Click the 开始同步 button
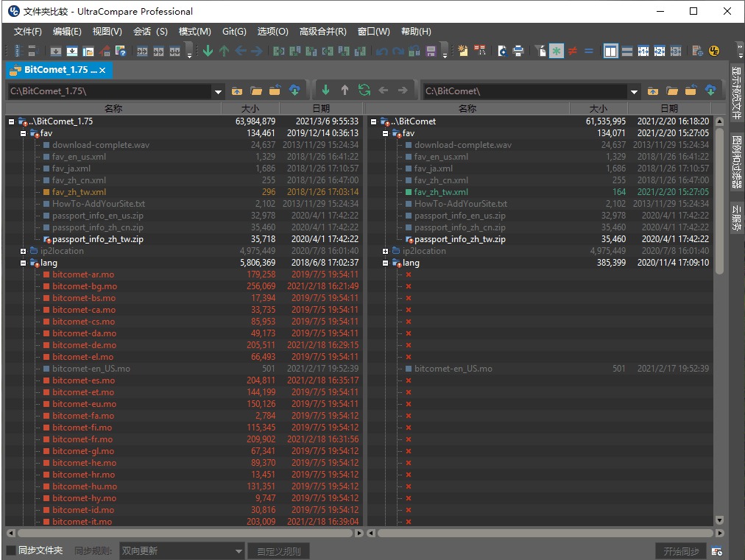Viewport: 745px width, 560px height. tap(681, 551)
